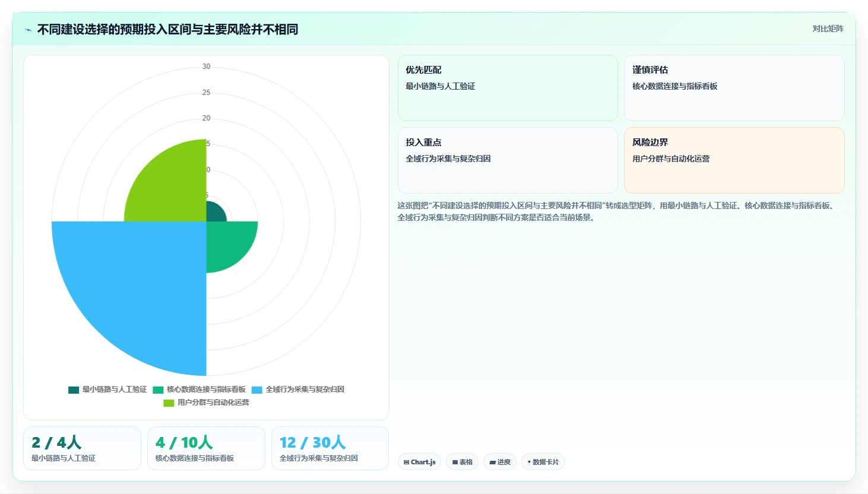The height and width of the screenshot is (494, 868).
Task: Click the header trend icon beside the title
Action: (28, 30)
